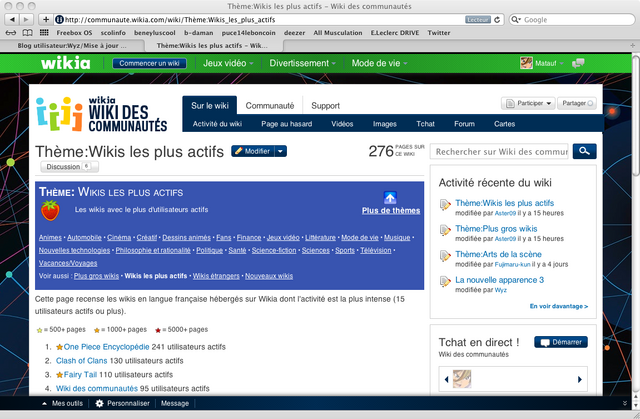Open Top Sites grid icon
The height and width of the screenshot is (419, 640).
pyautogui.click(x=44, y=33)
